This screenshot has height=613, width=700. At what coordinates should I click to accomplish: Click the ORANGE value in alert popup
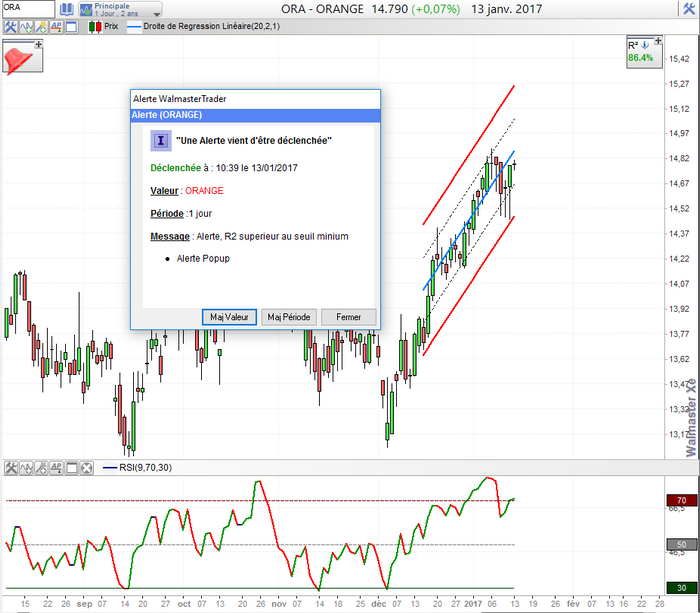204,191
